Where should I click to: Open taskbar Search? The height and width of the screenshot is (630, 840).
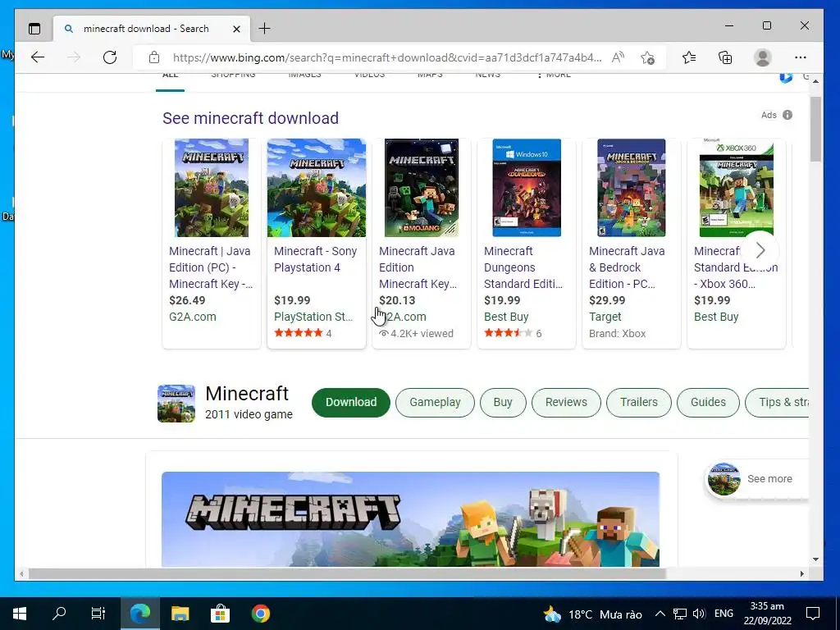[x=59, y=614]
